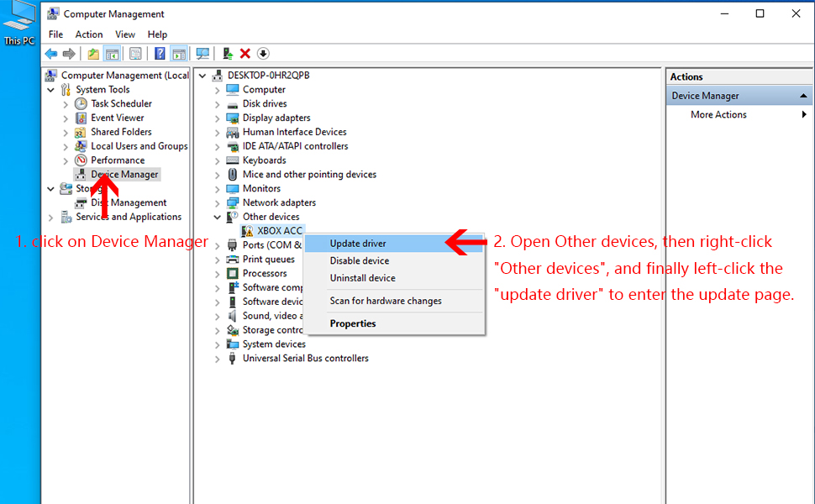Click Show/Hide Console Tree toolbar icon

(112, 54)
